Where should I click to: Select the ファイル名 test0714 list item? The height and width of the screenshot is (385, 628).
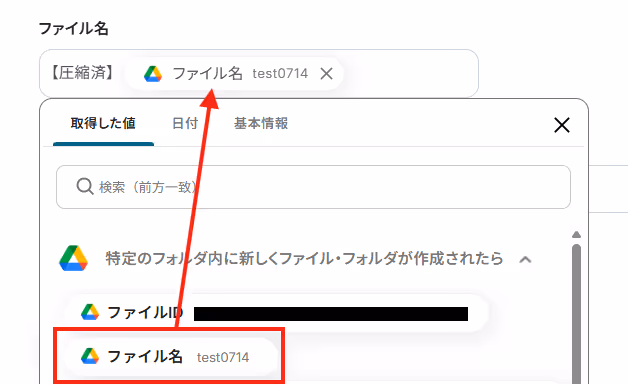pos(170,356)
